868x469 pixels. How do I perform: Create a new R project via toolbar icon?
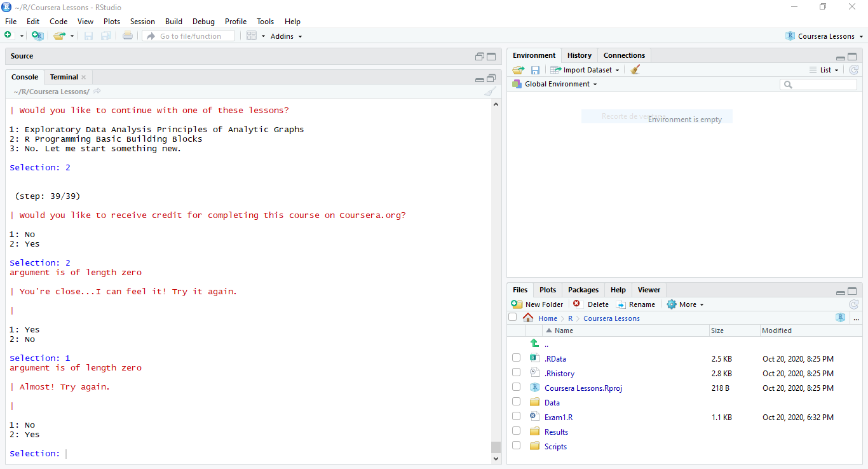click(x=37, y=36)
